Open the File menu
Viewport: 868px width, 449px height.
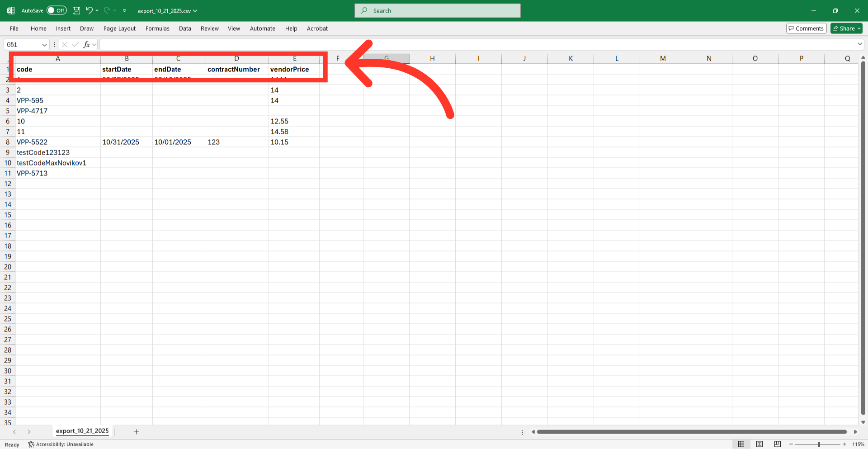14,28
